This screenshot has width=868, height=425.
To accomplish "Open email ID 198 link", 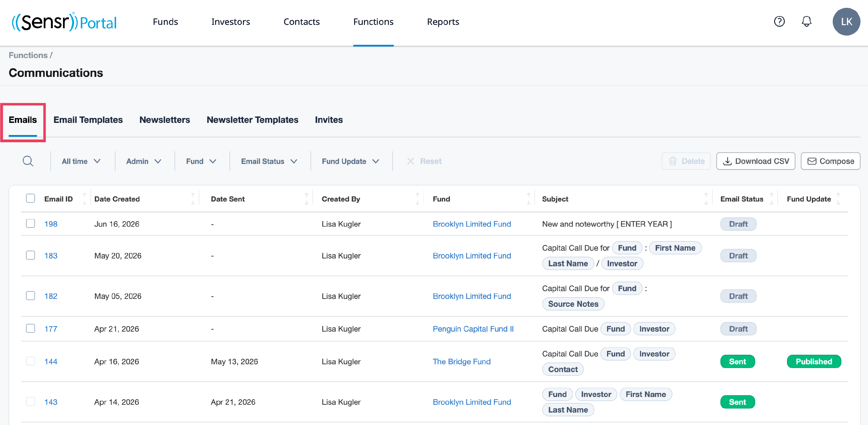I will point(51,224).
